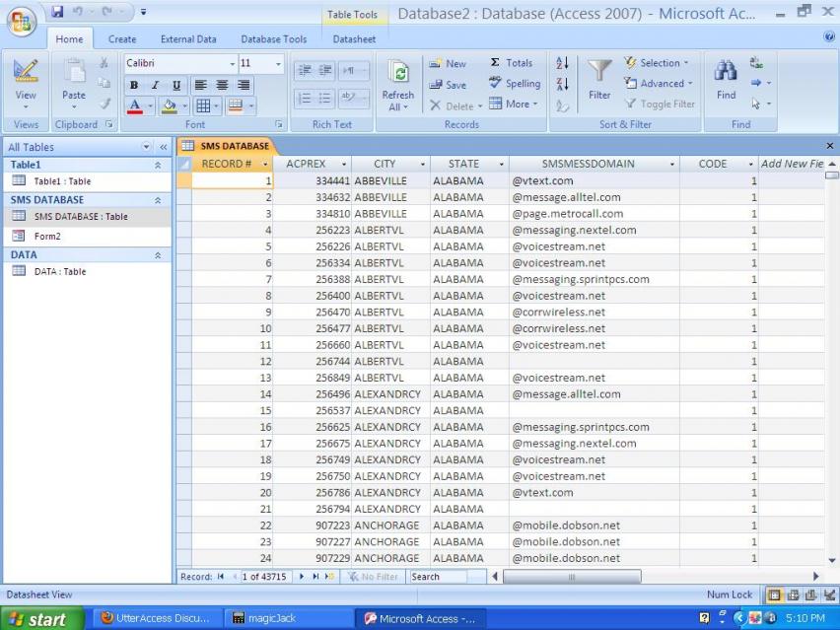
Task: Apply fill/back color paint bucket
Action: click(x=170, y=105)
